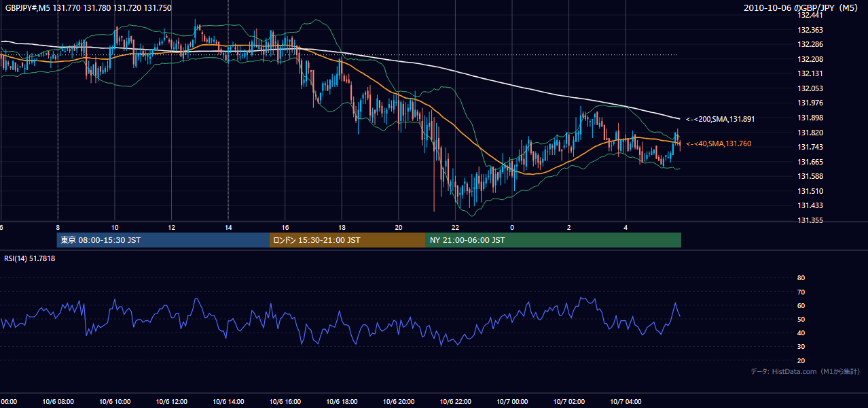The image size is (868, 408).
Task: Select the Tokyo 08:00-15:30 JST session bar
Action: [164, 240]
